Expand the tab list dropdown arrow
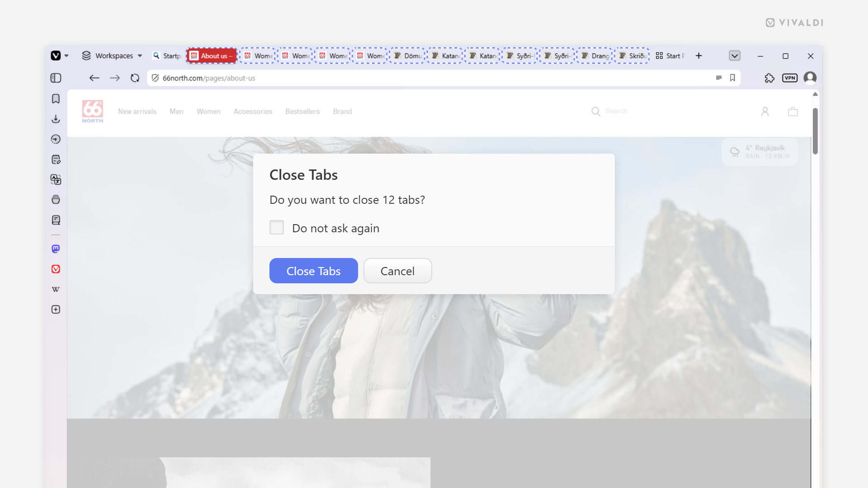Image resolution: width=868 pixels, height=488 pixels. tap(735, 56)
